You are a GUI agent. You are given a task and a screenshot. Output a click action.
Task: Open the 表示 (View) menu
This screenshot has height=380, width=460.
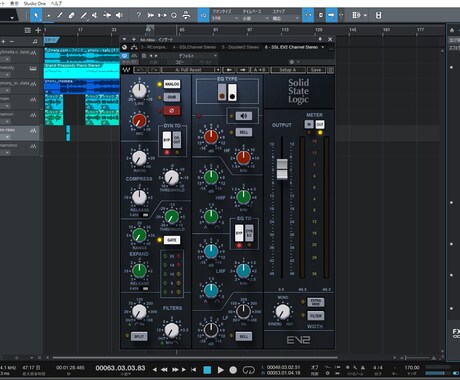pos(14,3)
